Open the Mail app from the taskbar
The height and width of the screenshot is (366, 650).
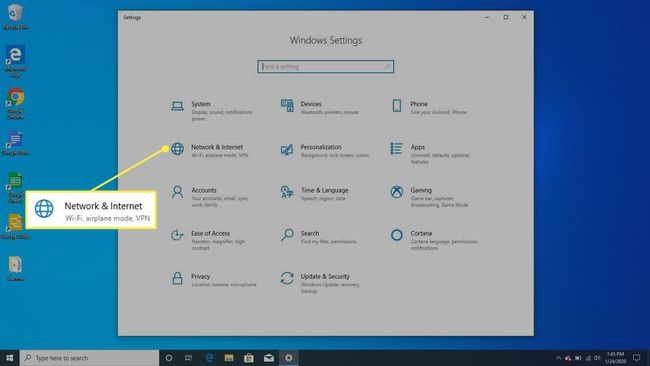pyautogui.click(x=269, y=358)
